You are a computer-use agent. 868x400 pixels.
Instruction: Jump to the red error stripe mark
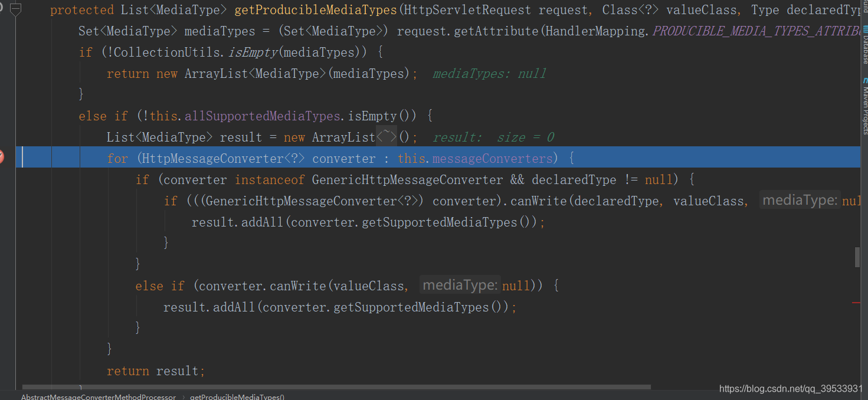[x=856, y=303]
